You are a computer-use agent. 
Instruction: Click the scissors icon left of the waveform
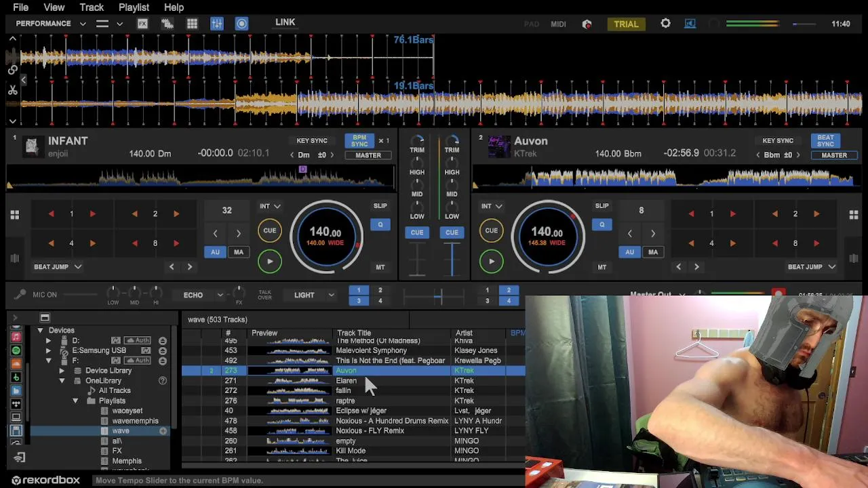click(x=12, y=90)
